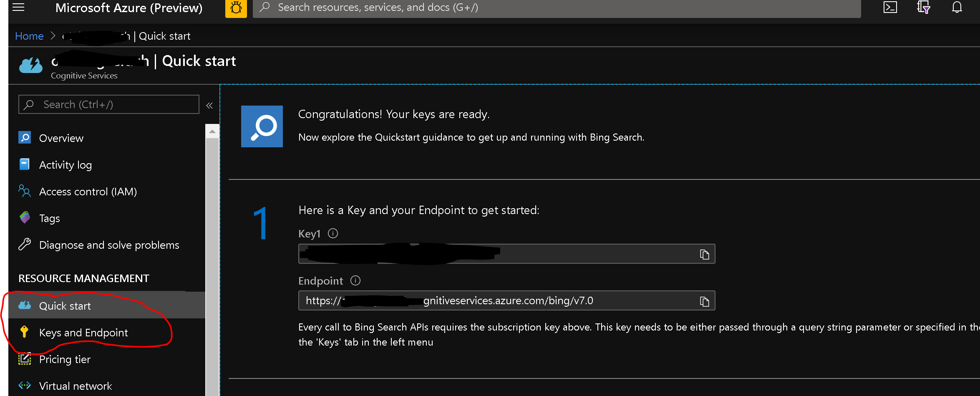The width and height of the screenshot is (980, 396).
Task: Open Activity log in sidebar
Action: coord(65,165)
